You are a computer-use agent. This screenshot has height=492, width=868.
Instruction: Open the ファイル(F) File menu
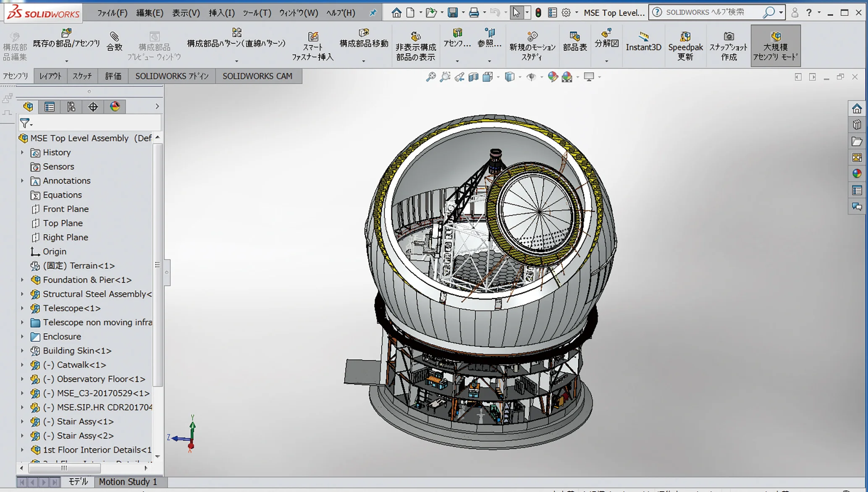[112, 13]
